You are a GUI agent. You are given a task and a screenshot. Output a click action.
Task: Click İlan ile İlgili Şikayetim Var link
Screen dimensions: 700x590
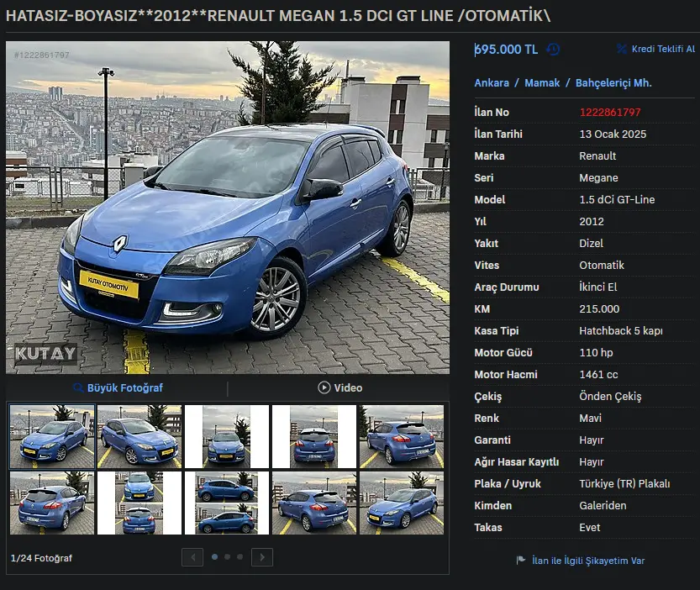588,561
